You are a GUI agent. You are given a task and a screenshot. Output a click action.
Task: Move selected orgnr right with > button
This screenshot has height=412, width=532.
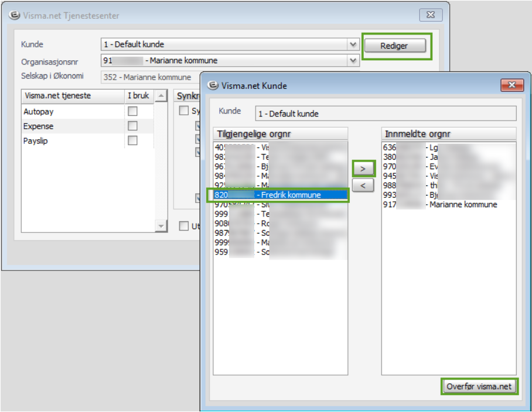tap(363, 169)
